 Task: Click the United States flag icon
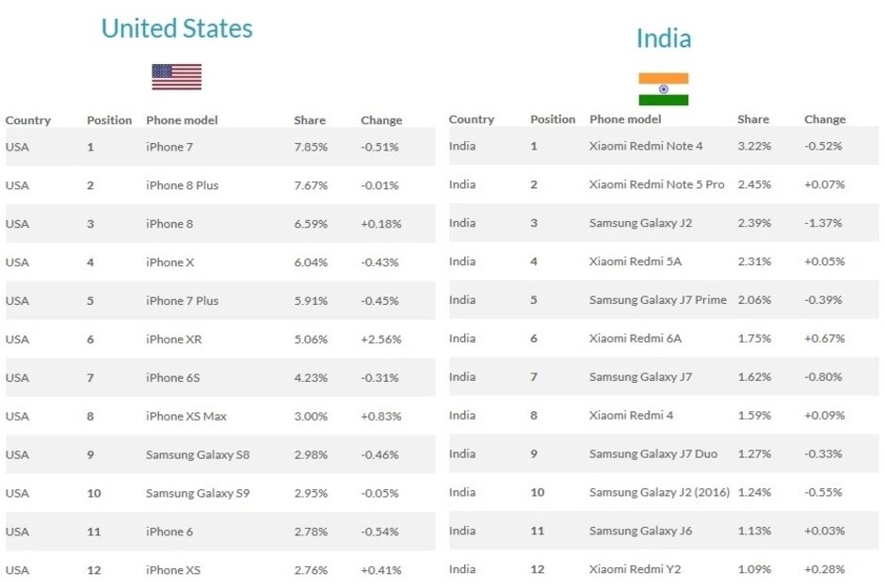coord(177,77)
